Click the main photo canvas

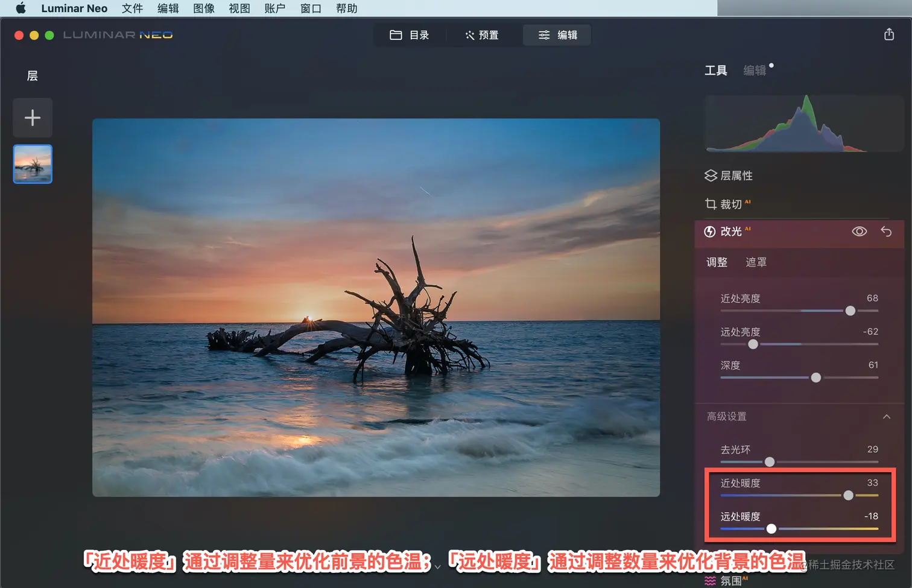(376, 308)
